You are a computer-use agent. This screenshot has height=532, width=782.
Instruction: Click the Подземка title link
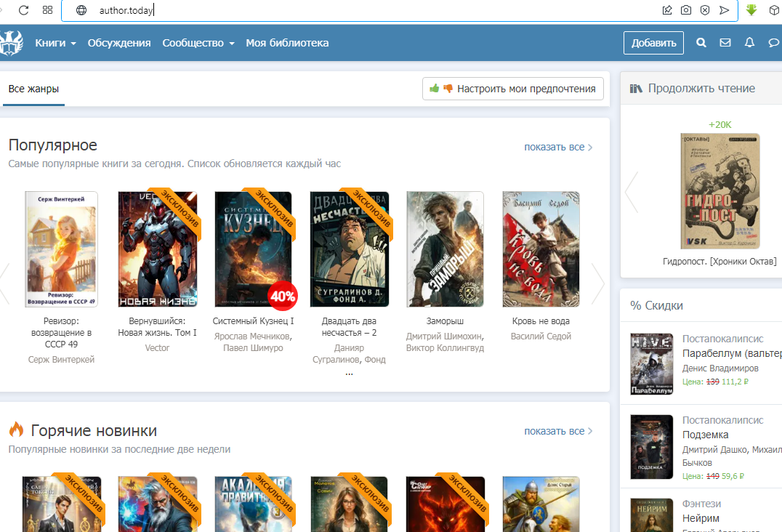(x=705, y=435)
